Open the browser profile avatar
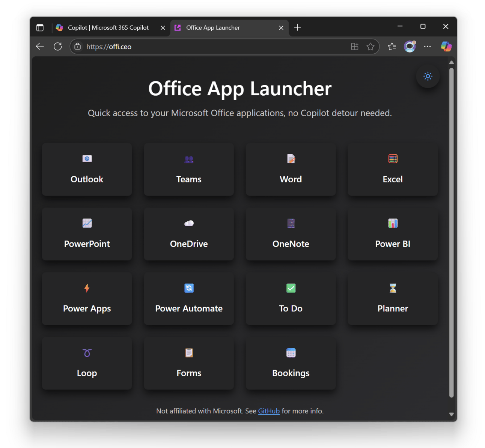 coord(410,47)
